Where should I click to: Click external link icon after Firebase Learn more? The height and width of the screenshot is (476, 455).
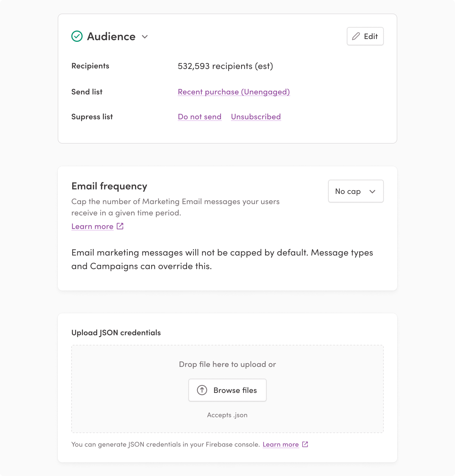point(305,444)
